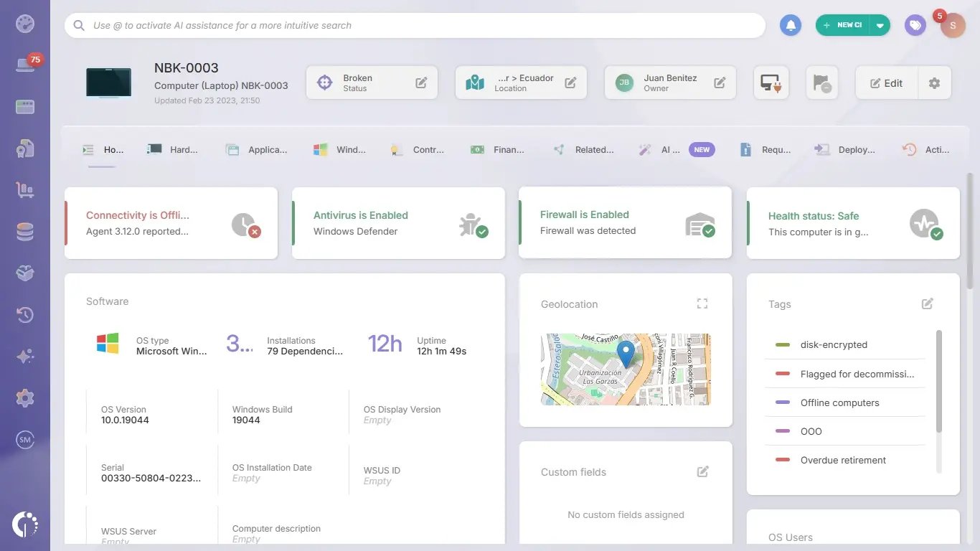Open the warehouse cart icon in the sidebar
Screen dimensions: 980x551
25,190
